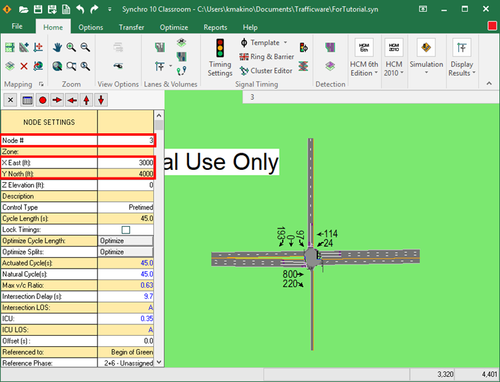Viewport: 500px width, 382px height.
Task: Collapse the ribbon with the chevron
Action: [489, 83]
